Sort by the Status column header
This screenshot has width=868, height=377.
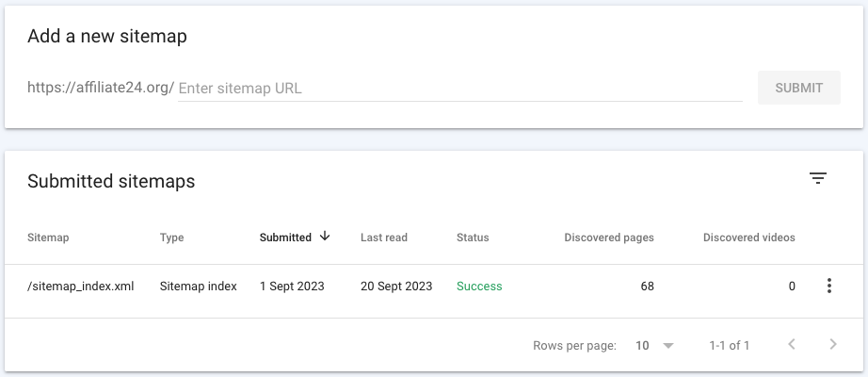[x=473, y=238]
